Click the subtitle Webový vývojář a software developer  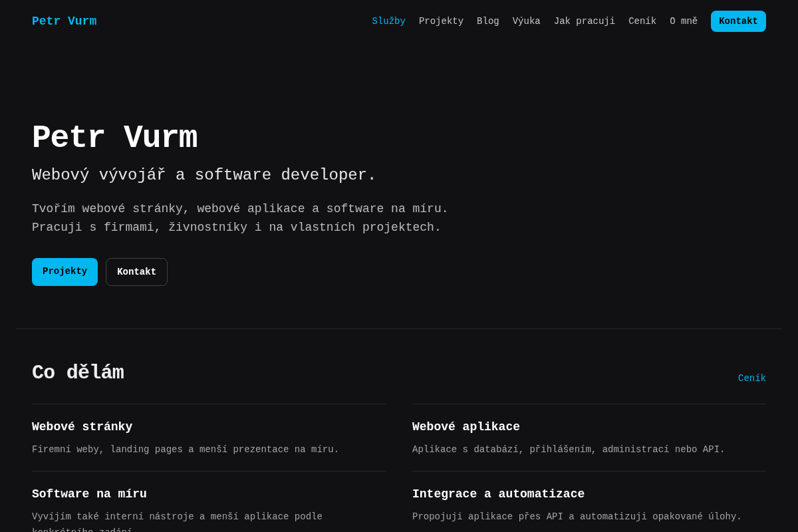pos(204,175)
